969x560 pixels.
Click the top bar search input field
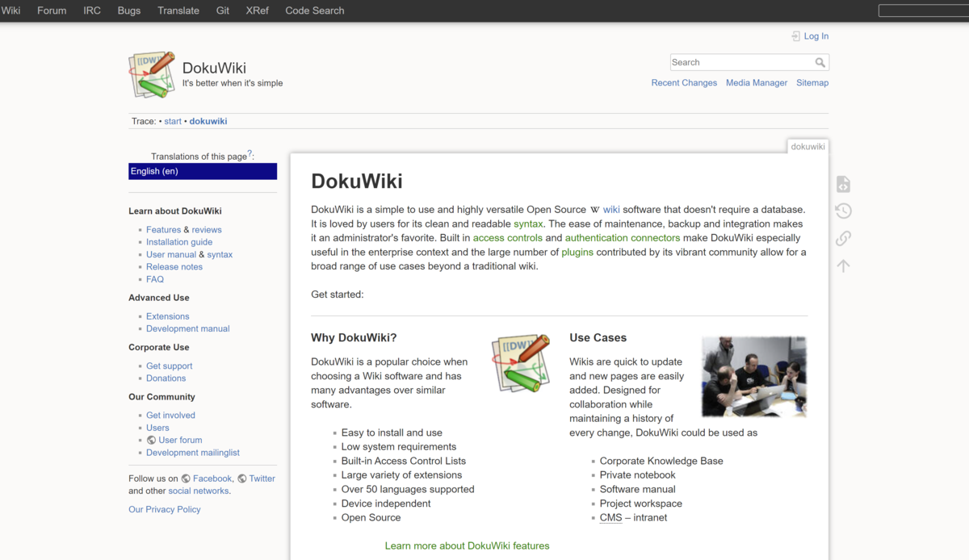924,10
